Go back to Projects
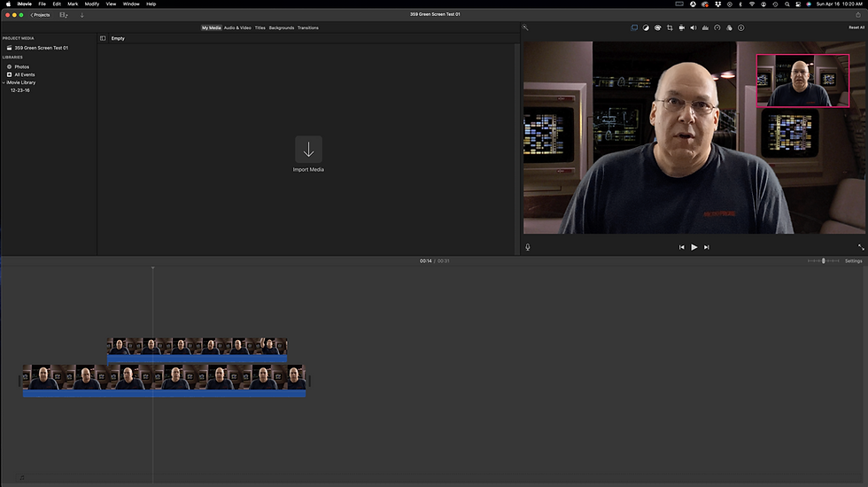This screenshot has width=868, height=487. coord(41,15)
